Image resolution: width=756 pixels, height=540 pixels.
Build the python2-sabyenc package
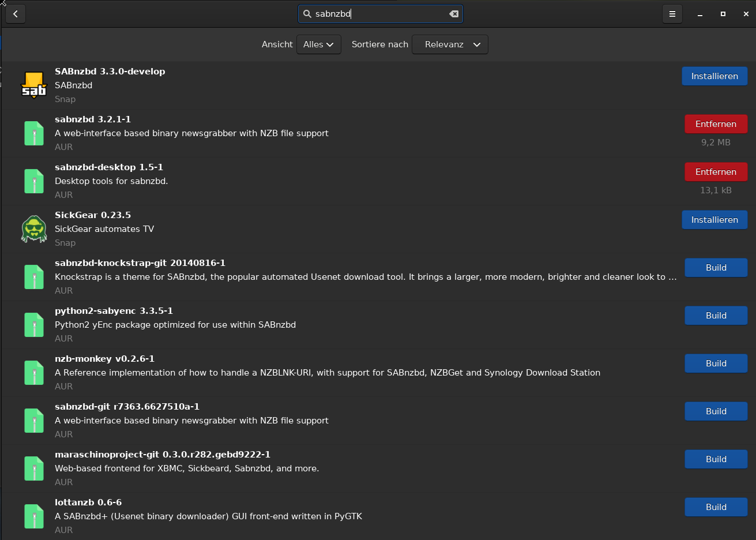point(716,315)
